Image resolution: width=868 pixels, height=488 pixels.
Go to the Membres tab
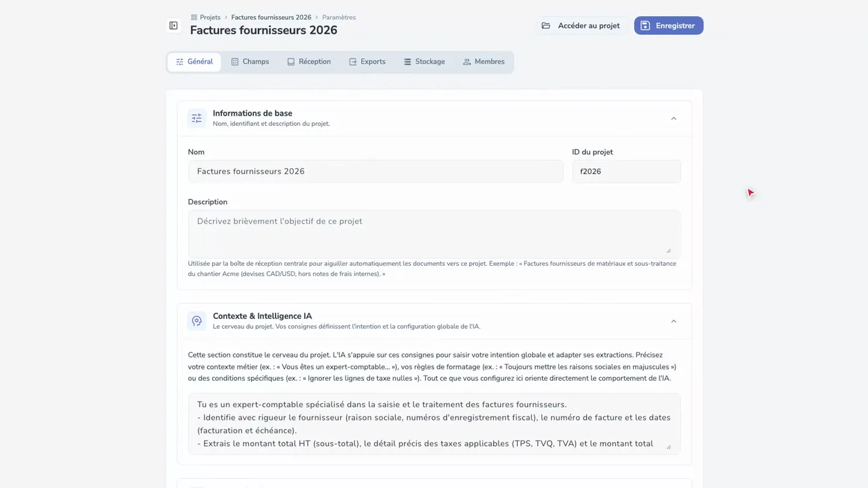(x=483, y=62)
